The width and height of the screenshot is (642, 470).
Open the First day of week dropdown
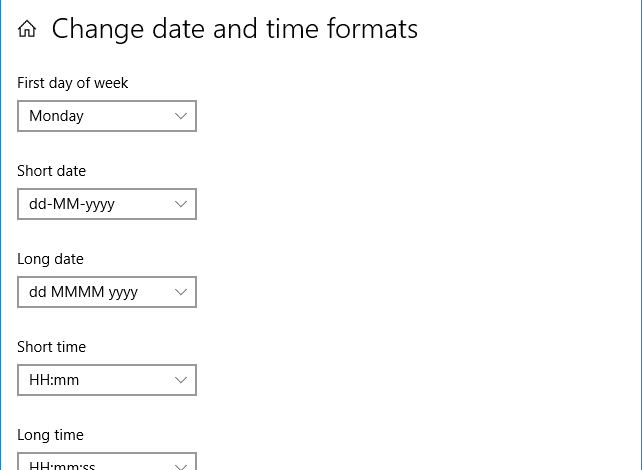pyautogui.click(x=107, y=116)
